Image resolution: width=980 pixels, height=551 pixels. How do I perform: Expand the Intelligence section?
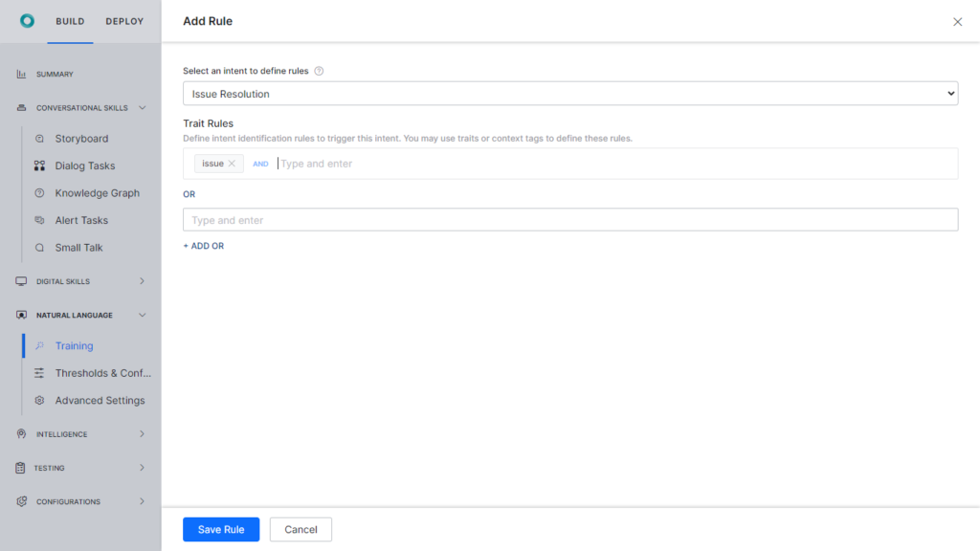coord(143,434)
